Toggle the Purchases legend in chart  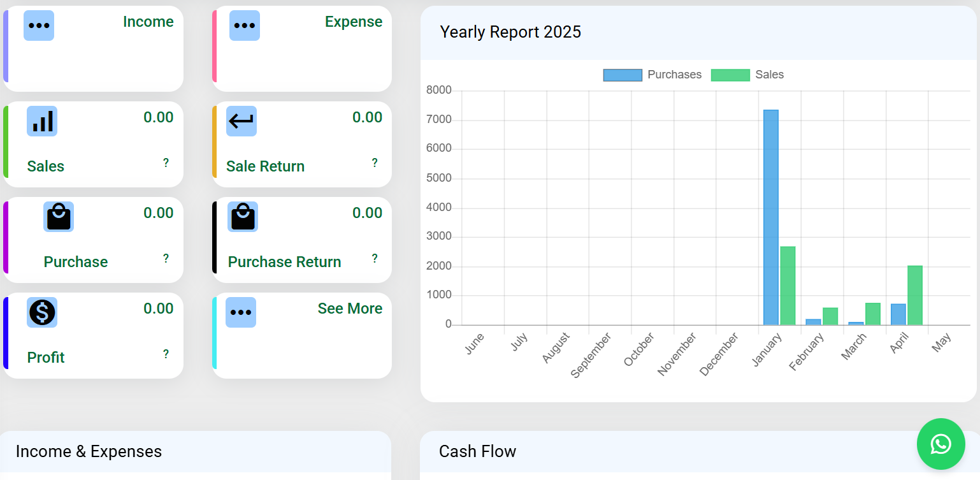pyautogui.click(x=652, y=75)
